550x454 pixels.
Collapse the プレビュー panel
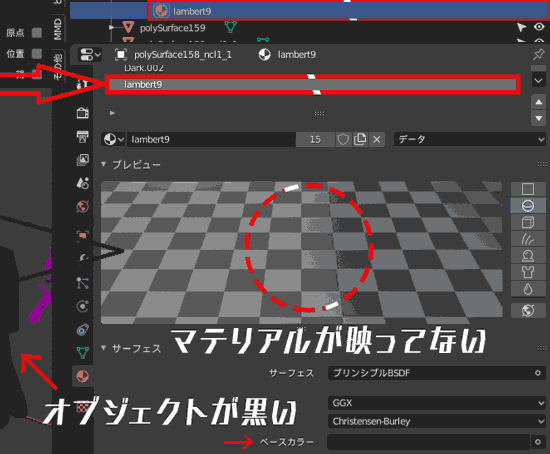[103, 164]
